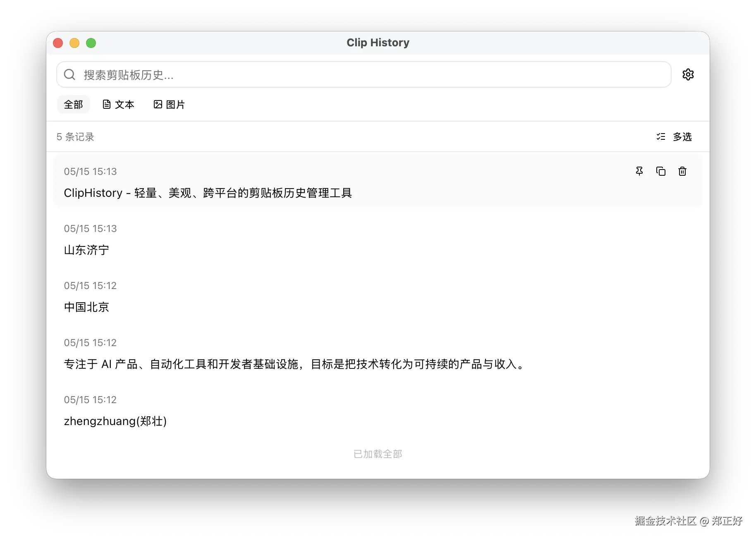Maximize window with the green button

point(91,43)
